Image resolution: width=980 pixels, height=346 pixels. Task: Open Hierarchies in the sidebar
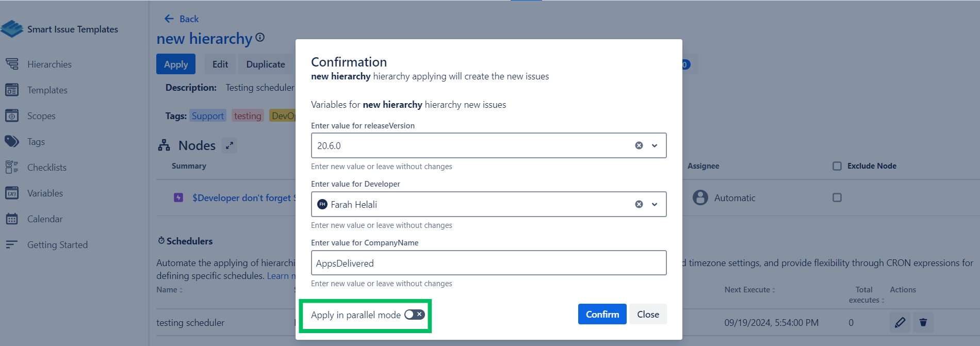(x=49, y=64)
